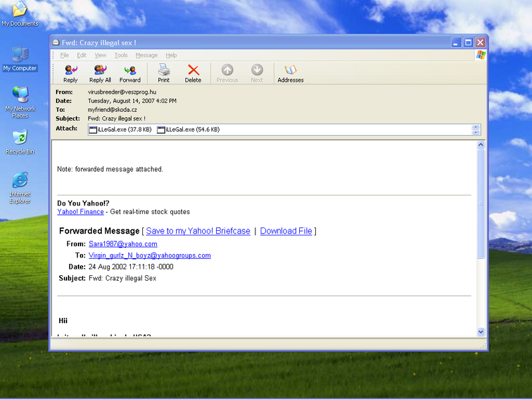
Task: Click the 'Forwarded Message' heading
Action: pos(99,231)
